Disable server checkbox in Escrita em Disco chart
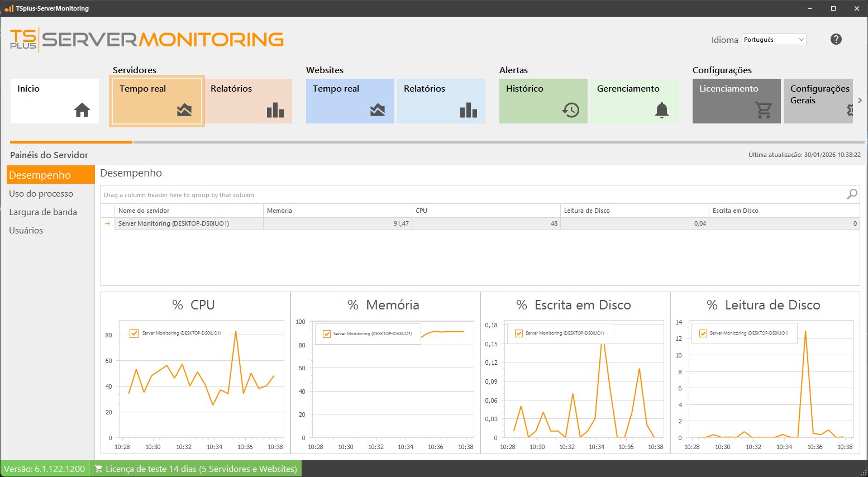868x477 pixels. coord(519,333)
